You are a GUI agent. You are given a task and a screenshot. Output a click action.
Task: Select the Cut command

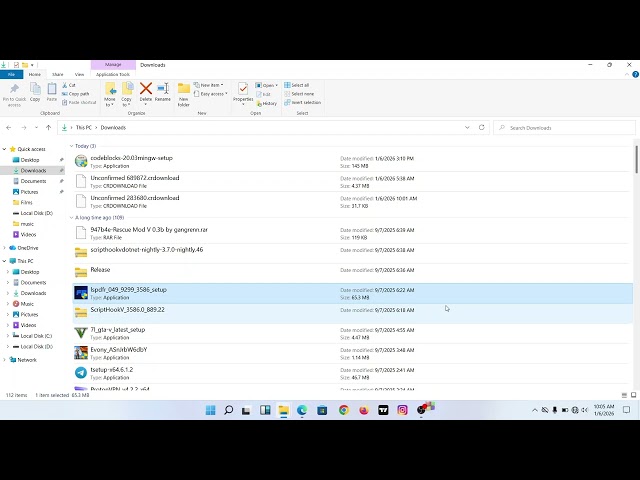point(69,85)
